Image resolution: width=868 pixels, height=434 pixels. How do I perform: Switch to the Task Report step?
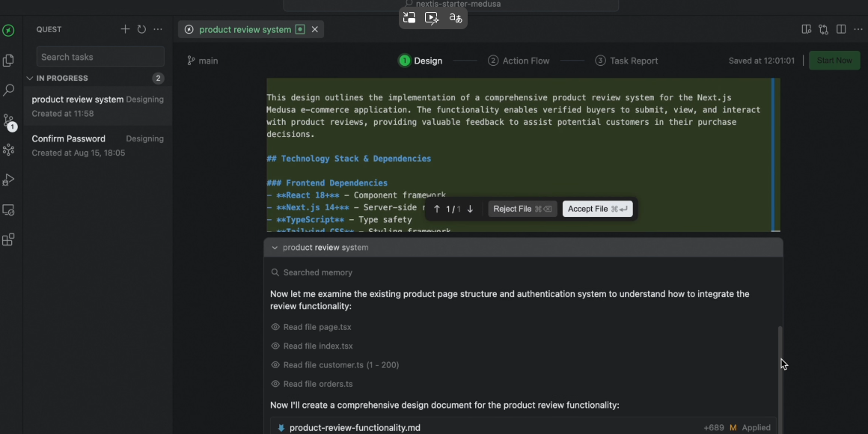pyautogui.click(x=626, y=61)
